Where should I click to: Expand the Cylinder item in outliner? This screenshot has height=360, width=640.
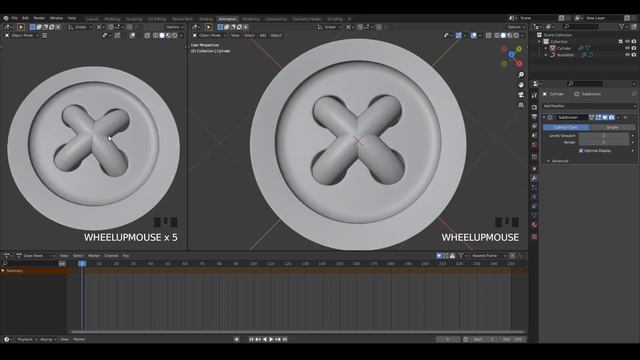(546, 48)
